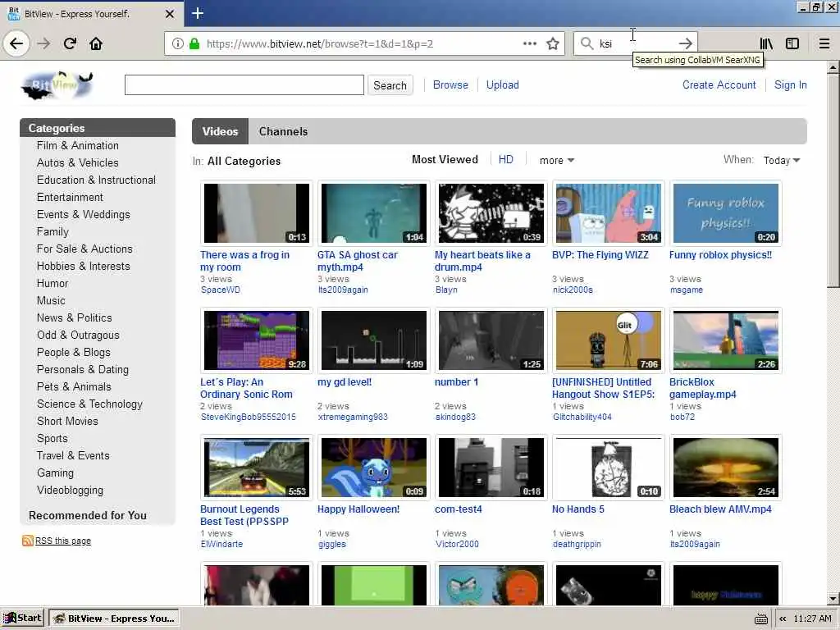
Task: Click the 11:27 AM taskbar clock
Action: click(x=812, y=619)
